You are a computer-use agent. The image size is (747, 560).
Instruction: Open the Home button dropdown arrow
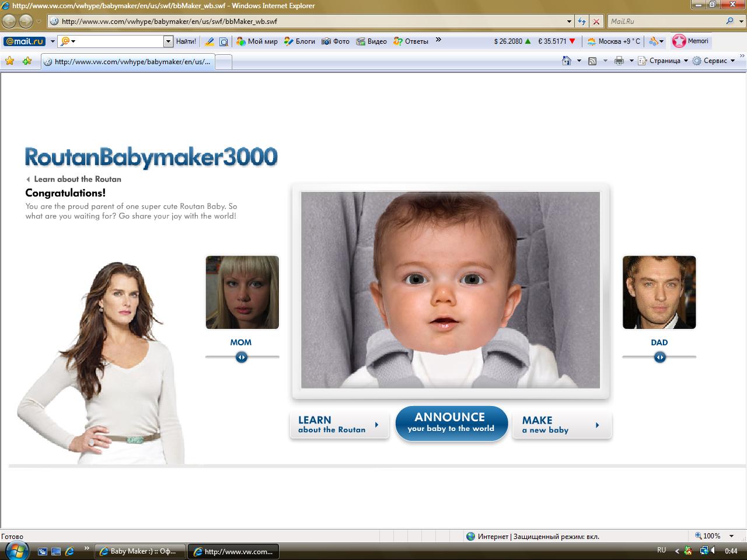[x=579, y=61]
